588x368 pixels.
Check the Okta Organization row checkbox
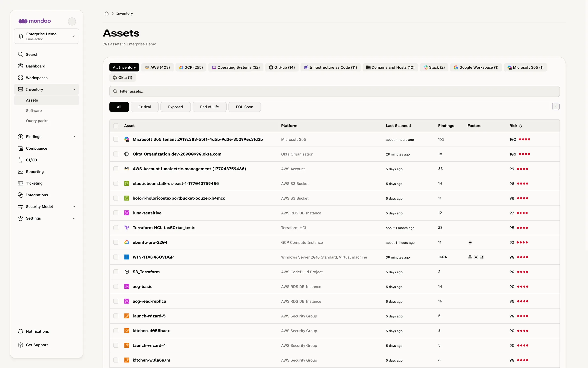(116, 154)
